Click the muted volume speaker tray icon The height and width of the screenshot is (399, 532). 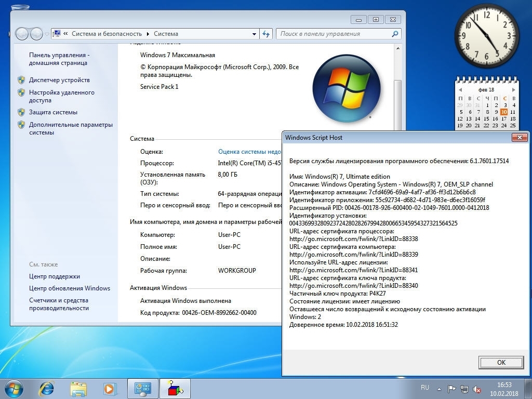(x=476, y=389)
